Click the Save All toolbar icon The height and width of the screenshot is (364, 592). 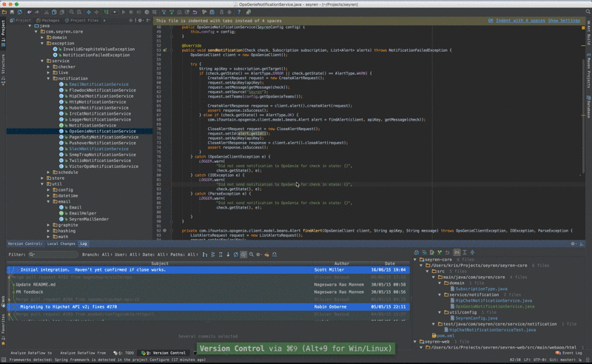pyautogui.click(x=12, y=12)
